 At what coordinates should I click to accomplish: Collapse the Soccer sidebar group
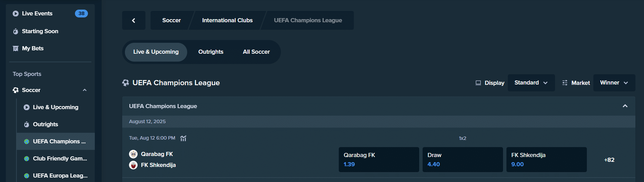point(85,90)
